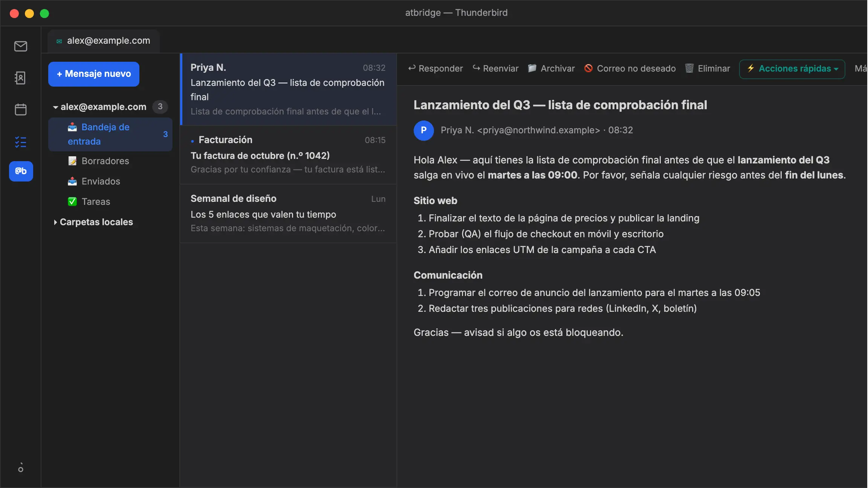Open the Tasks checklist sidebar icon
The height and width of the screenshot is (488, 868).
coord(21,142)
